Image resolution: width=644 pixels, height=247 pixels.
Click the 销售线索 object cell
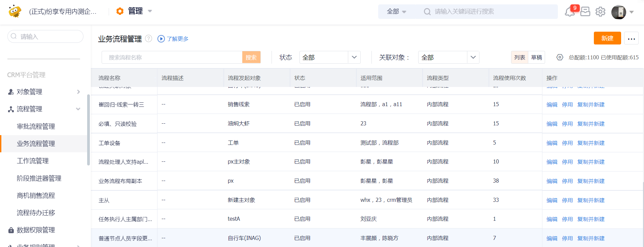coord(239,104)
